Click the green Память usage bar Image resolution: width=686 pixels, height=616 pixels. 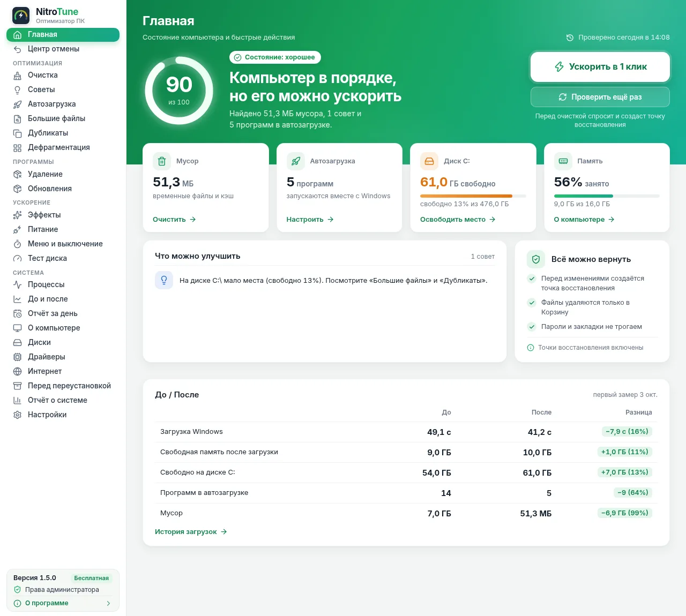(x=607, y=196)
